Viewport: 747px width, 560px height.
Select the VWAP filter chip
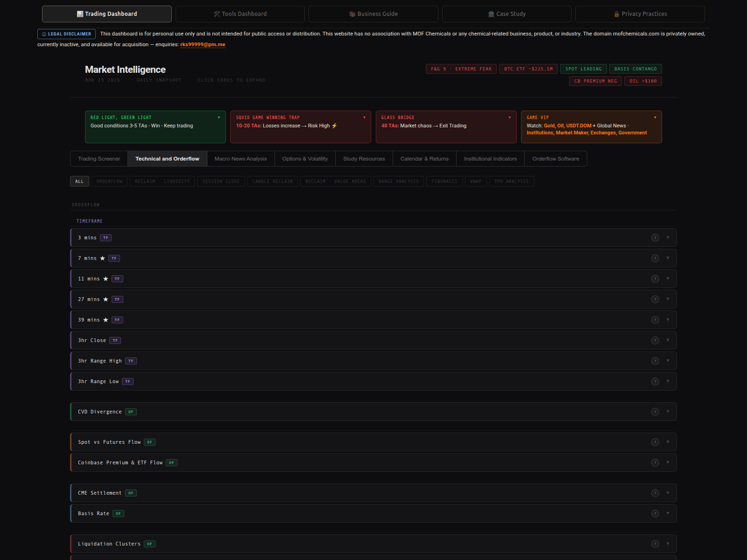click(x=475, y=182)
